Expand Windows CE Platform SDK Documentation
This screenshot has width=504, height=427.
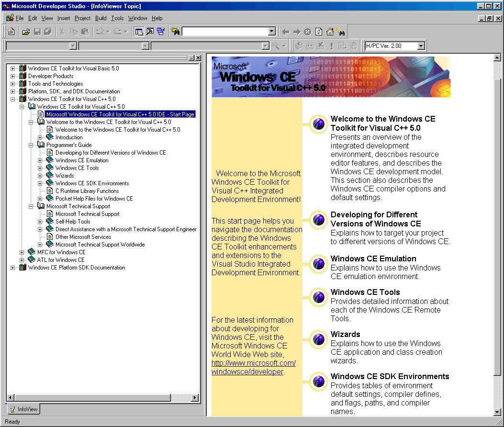(12, 268)
